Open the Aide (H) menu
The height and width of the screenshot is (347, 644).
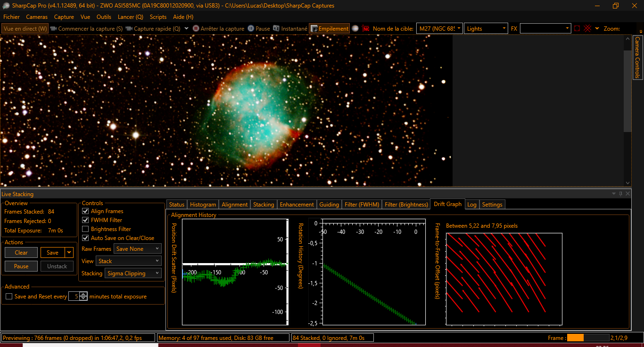(x=183, y=17)
